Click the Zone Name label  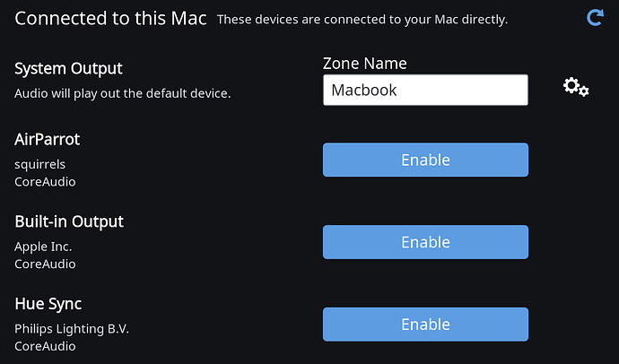coord(365,64)
